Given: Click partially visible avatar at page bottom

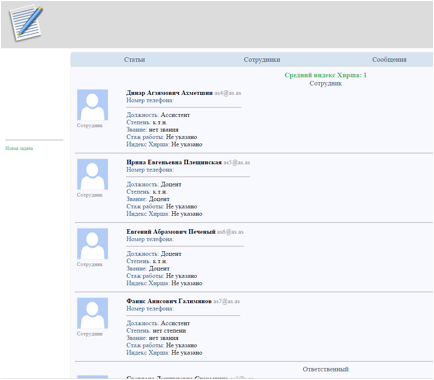Looking at the screenshot, I should click(x=92, y=377).
